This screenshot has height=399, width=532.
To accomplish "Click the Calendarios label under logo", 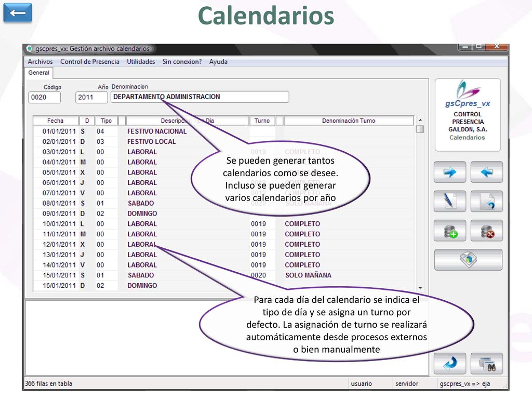I will [x=467, y=137].
